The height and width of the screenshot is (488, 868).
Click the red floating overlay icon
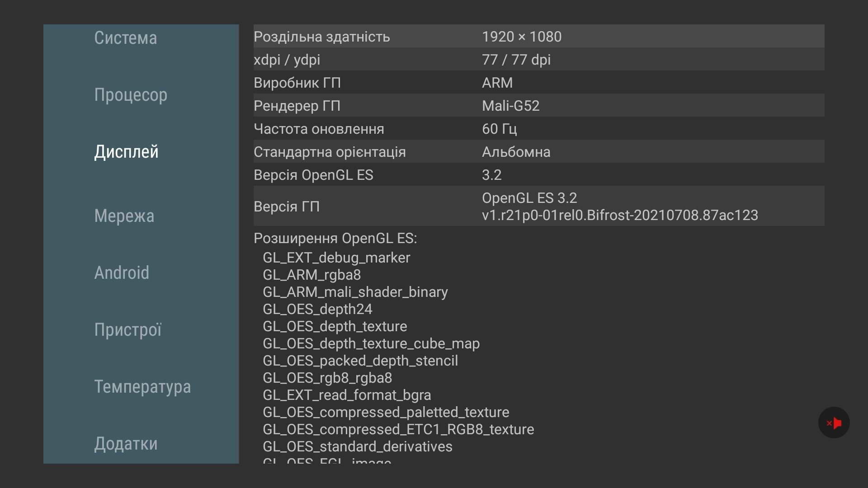pyautogui.click(x=834, y=423)
